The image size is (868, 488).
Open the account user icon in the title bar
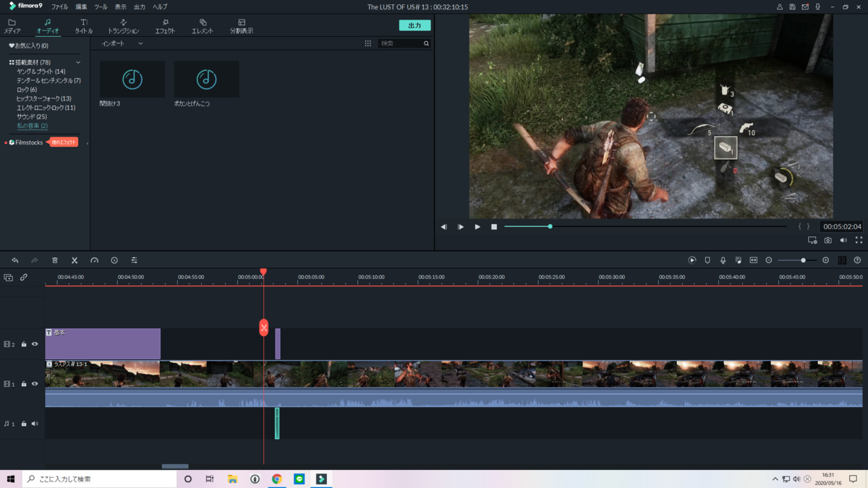click(x=779, y=7)
